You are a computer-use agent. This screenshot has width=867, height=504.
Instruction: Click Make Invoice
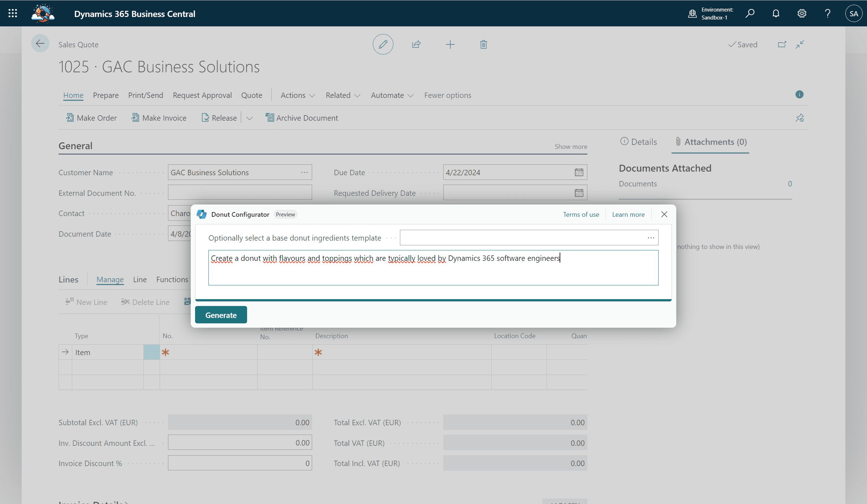[159, 118]
